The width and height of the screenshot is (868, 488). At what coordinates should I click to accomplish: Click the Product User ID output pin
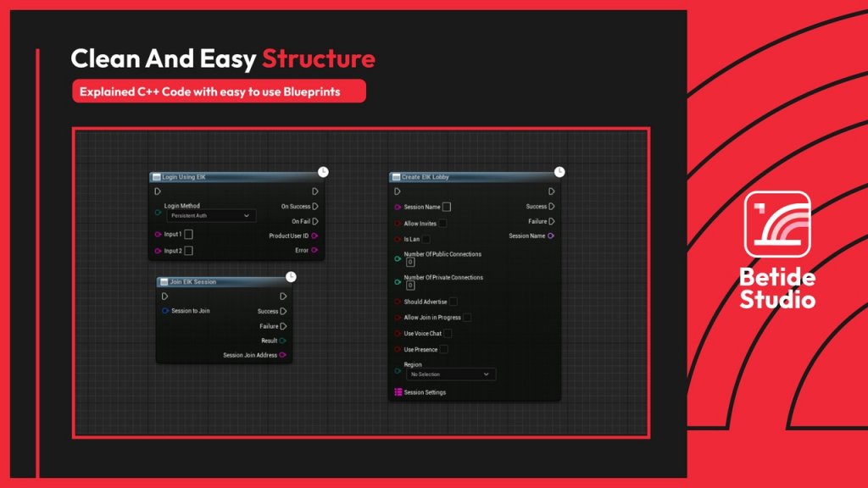[314, 236]
